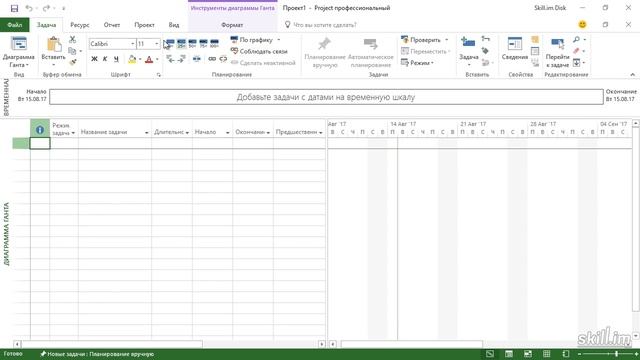The height and width of the screenshot is (360, 640).
Task: Click the Scroll to Task icon
Action: coord(558,44)
